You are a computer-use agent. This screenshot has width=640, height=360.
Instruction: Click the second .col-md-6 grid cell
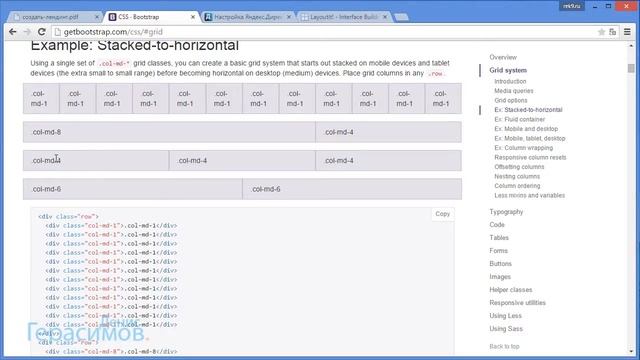tap(352, 189)
